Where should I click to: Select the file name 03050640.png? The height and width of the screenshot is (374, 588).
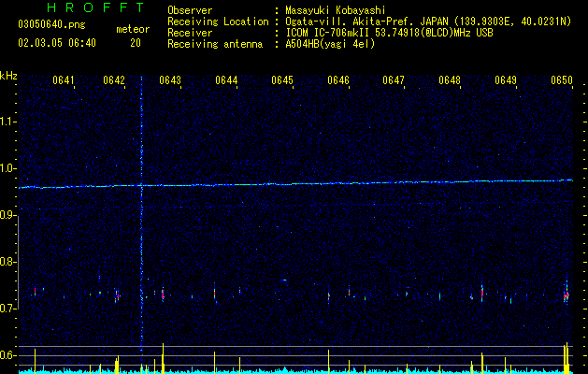coord(51,24)
